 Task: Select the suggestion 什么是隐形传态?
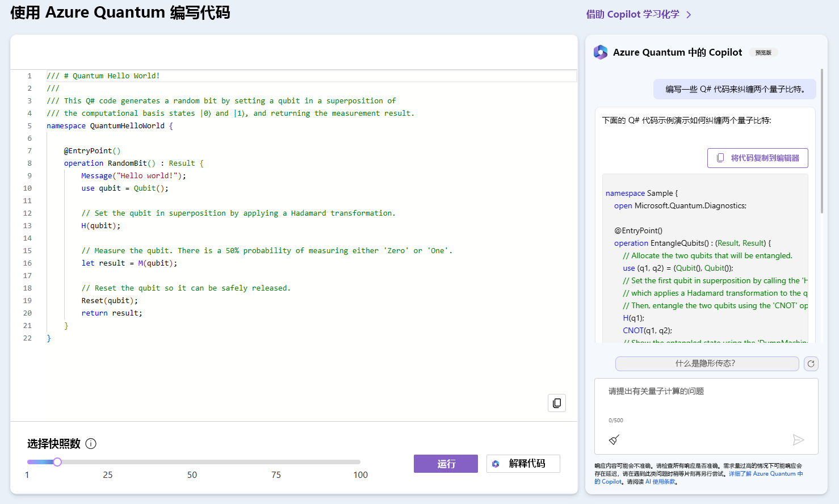point(707,364)
